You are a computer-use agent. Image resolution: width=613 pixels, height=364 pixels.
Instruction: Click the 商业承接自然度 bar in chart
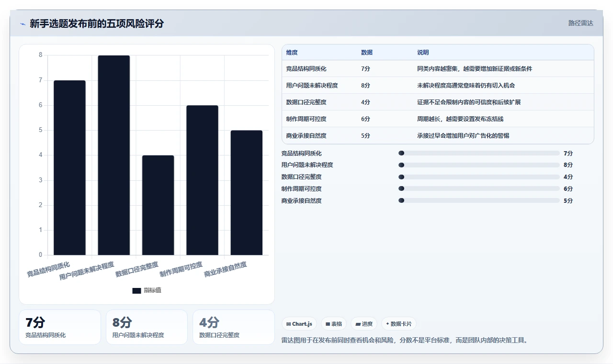point(247,192)
